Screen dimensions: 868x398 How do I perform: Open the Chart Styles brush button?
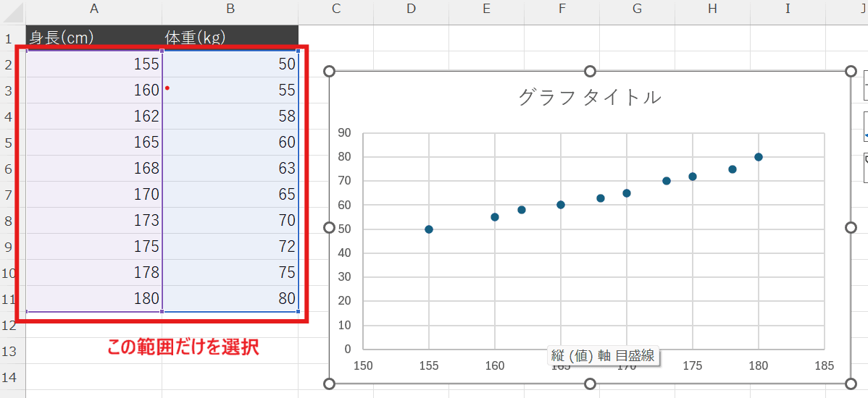pos(865,128)
